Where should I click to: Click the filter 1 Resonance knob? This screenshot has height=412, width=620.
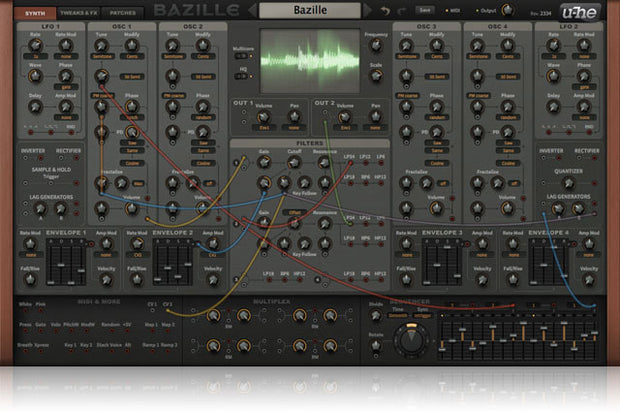coord(324,163)
